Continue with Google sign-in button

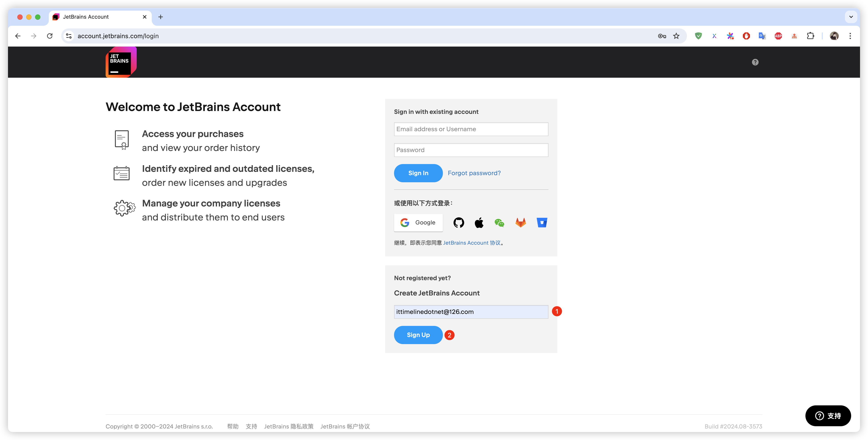pyautogui.click(x=418, y=222)
